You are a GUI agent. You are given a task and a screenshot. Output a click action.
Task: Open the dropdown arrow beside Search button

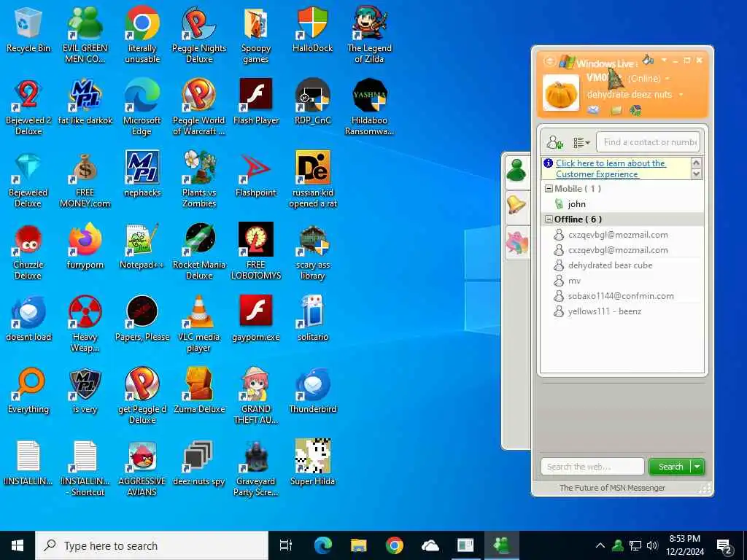697,467
